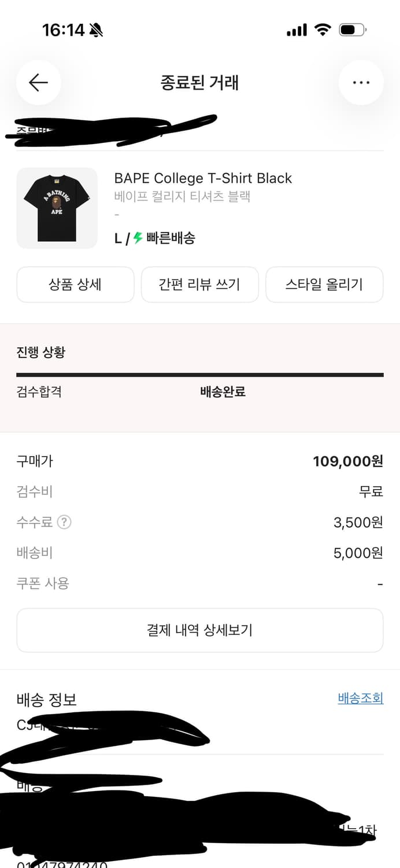Open the 배송조회 delivery tracking link

tap(360, 698)
